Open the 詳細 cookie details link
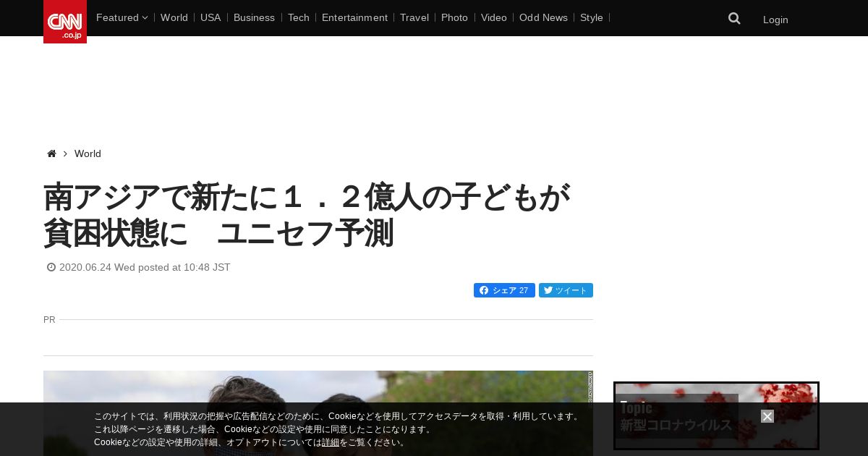 pos(331,442)
